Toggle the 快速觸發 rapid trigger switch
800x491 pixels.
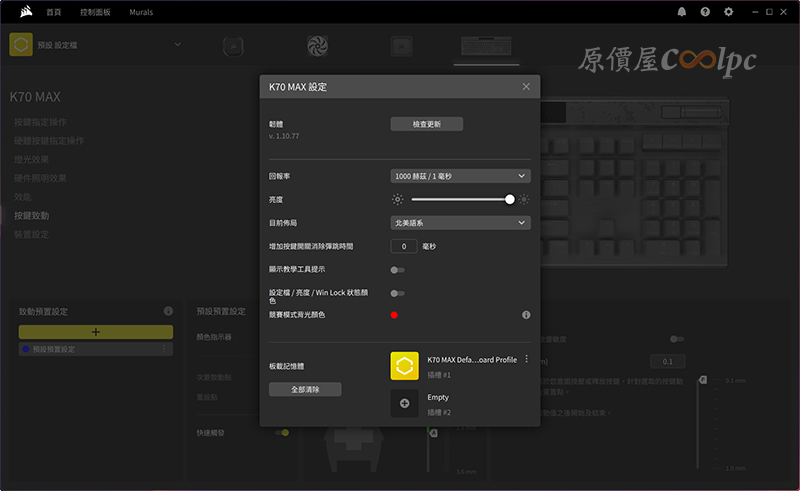coord(282,433)
